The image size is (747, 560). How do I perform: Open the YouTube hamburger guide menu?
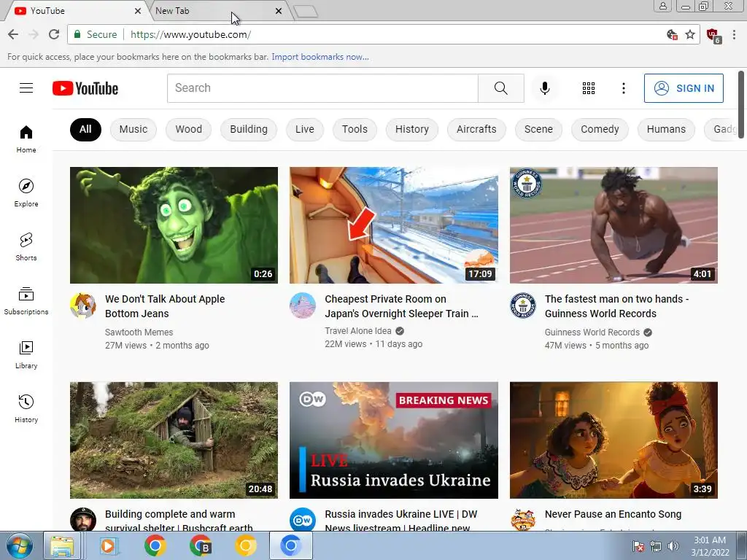click(26, 88)
